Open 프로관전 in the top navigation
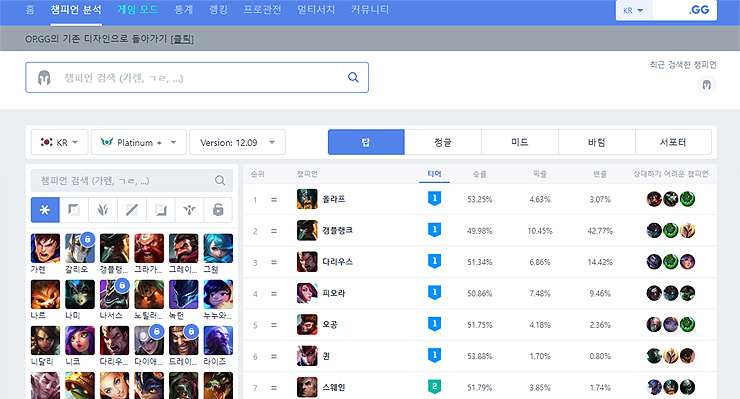 (262, 10)
